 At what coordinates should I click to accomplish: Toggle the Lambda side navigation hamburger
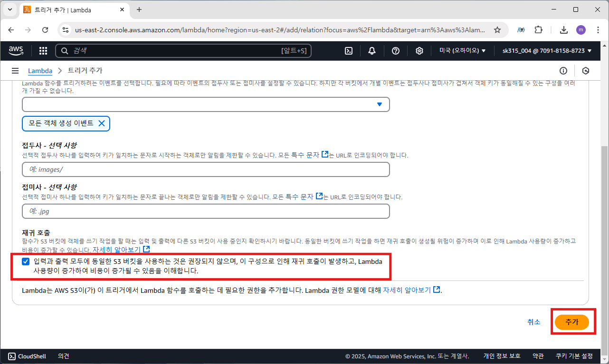(x=15, y=71)
